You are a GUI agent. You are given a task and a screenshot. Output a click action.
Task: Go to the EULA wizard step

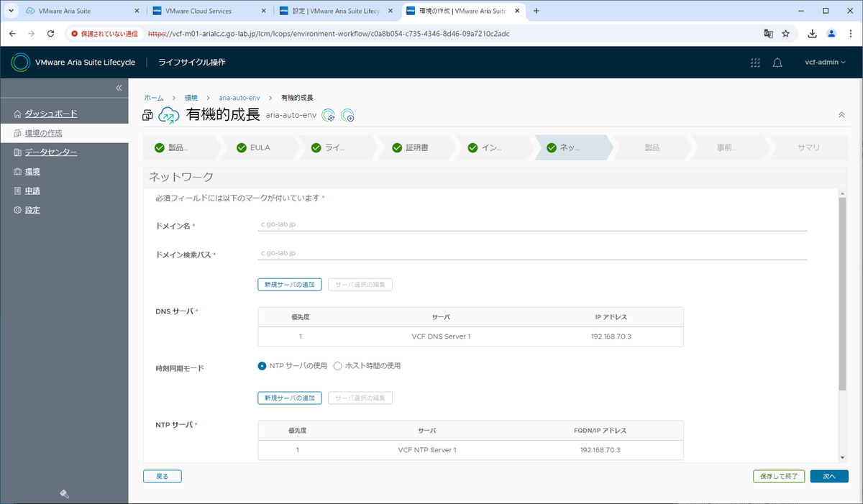click(x=260, y=147)
